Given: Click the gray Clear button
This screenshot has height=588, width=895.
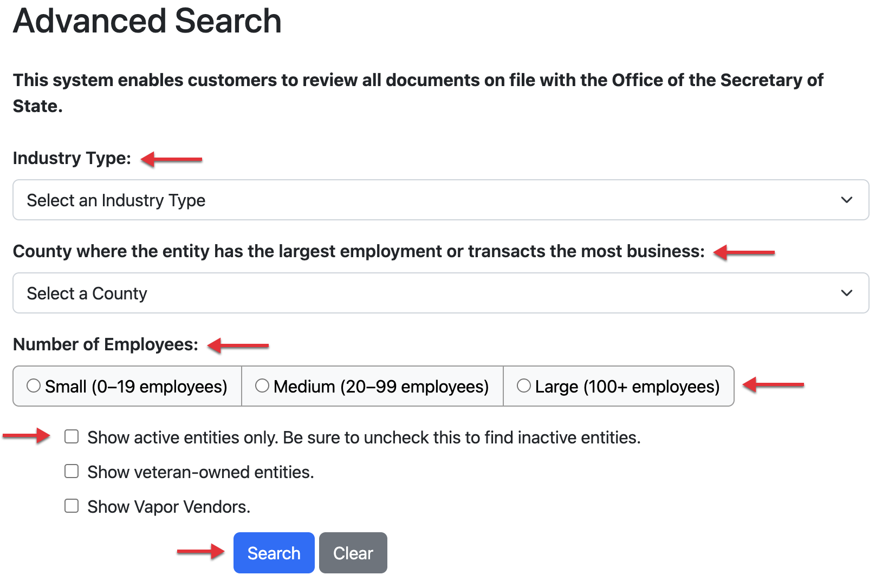Looking at the screenshot, I should click(353, 553).
